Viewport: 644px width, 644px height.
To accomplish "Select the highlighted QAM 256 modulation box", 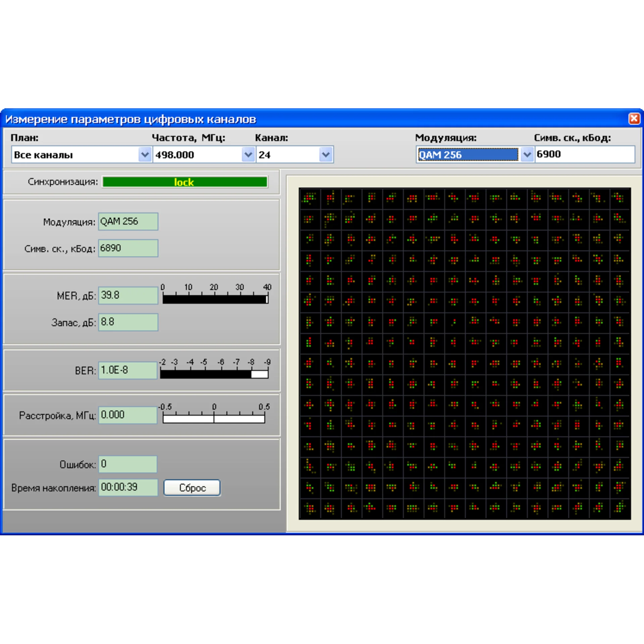I will (x=468, y=155).
